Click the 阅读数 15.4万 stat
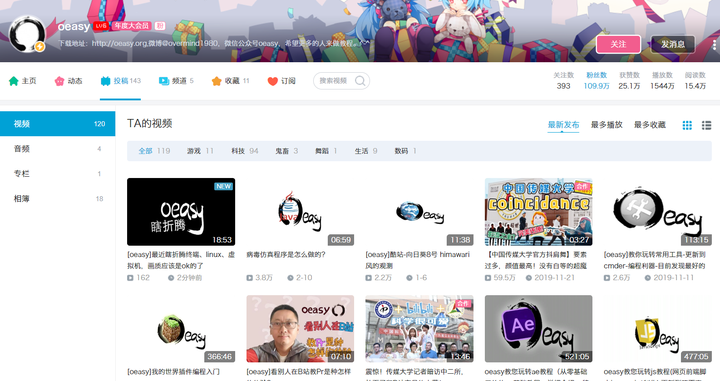 pyautogui.click(x=695, y=81)
